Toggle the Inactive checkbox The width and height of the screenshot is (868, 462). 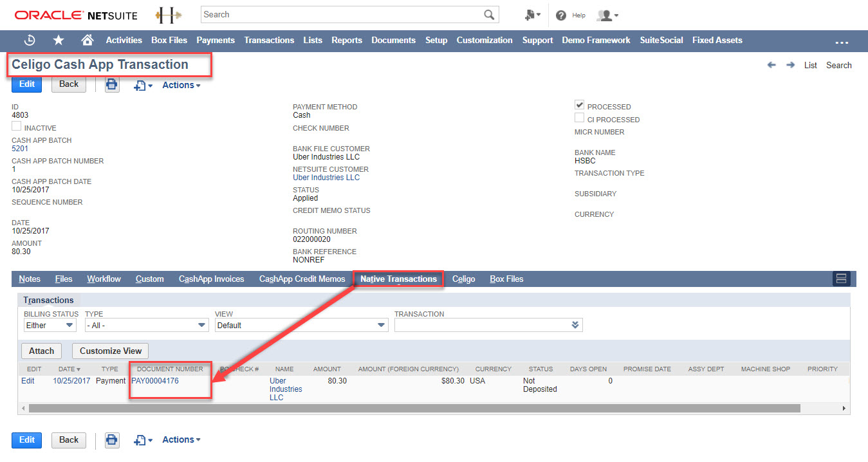[x=17, y=127]
